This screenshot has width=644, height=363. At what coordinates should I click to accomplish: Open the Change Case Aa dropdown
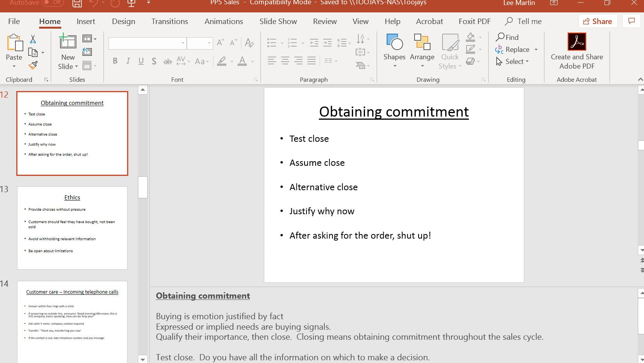(202, 61)
